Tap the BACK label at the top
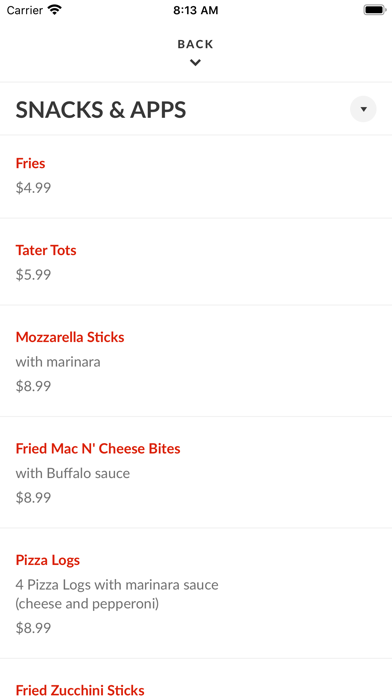This screenshot has width=392, height=696. (195, 44)
